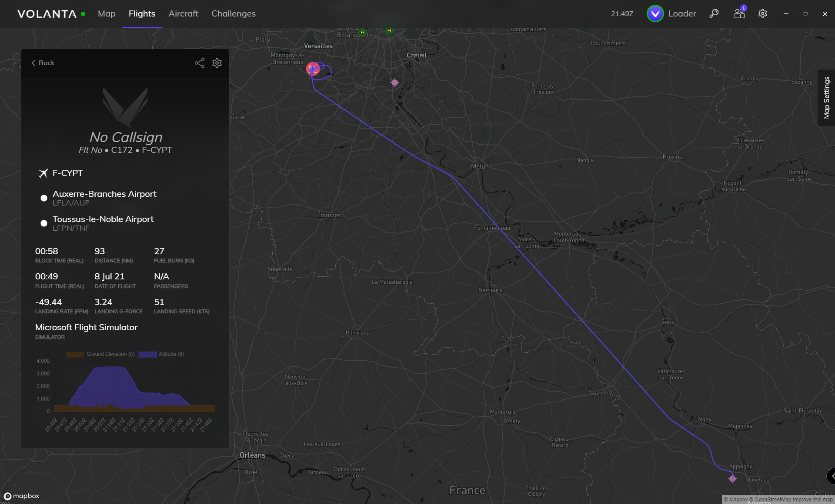Expand the Map Settings side panel
The width and height of the screenshot is (835, 504).
click(x=826, y=98)
